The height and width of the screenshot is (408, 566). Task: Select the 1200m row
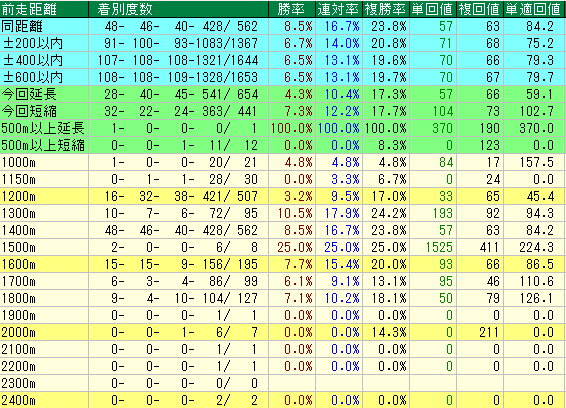pyautogui.click(x=283, y=196)
